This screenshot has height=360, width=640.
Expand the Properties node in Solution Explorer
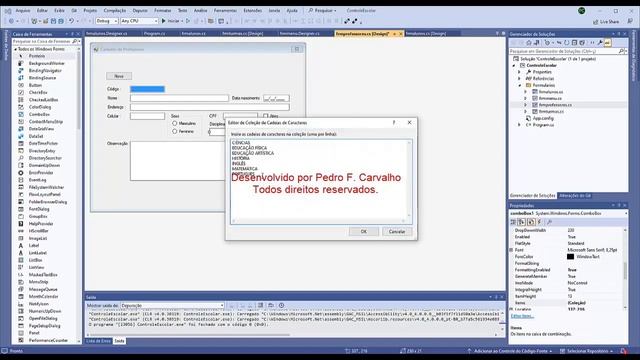point(520,72)
